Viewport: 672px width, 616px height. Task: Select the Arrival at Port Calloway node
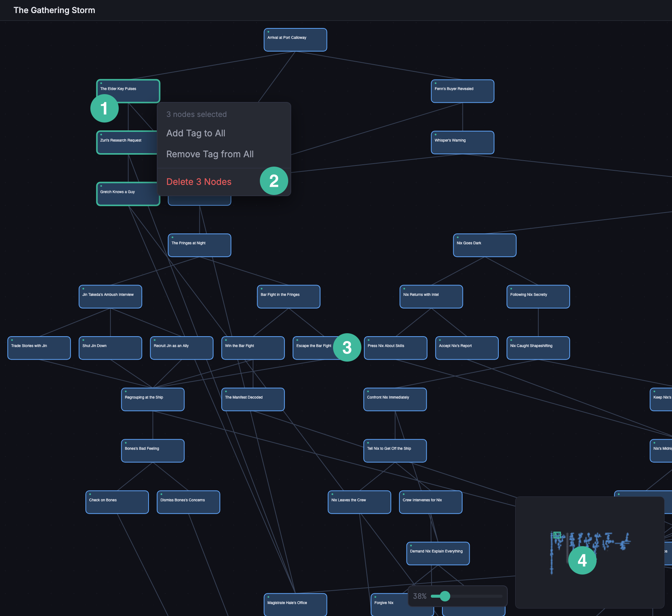click(x=295, y=40)
